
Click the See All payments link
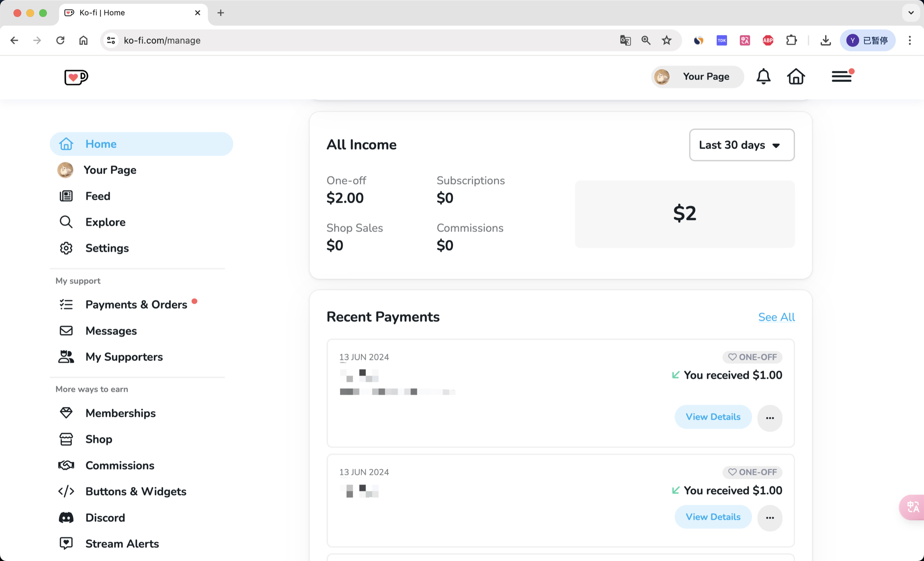pyautogui.click(x=776, y=317)
